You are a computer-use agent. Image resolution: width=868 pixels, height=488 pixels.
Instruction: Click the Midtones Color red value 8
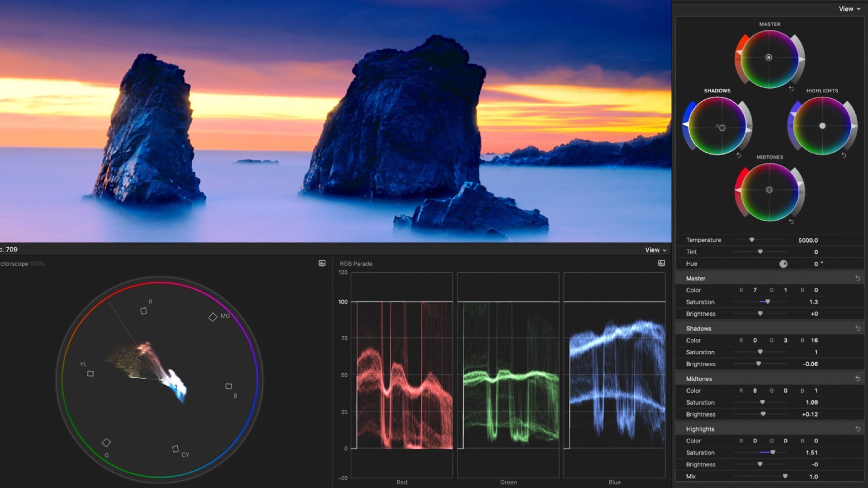click(x=755, y=390)
